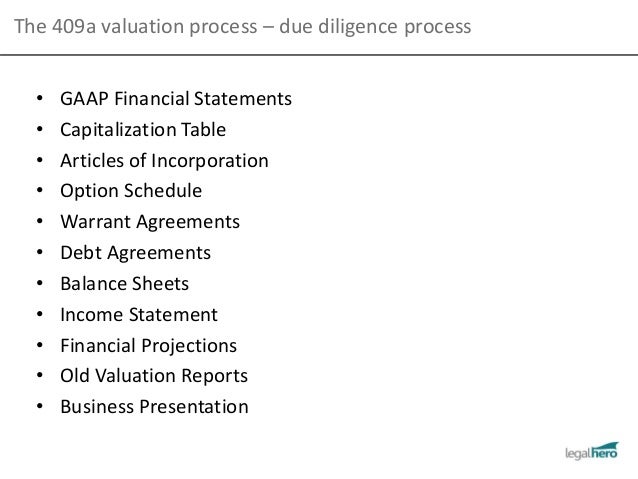The image size is (638, 479).
Task: Click the horizontal divider under the title
Action: [319, 54]
